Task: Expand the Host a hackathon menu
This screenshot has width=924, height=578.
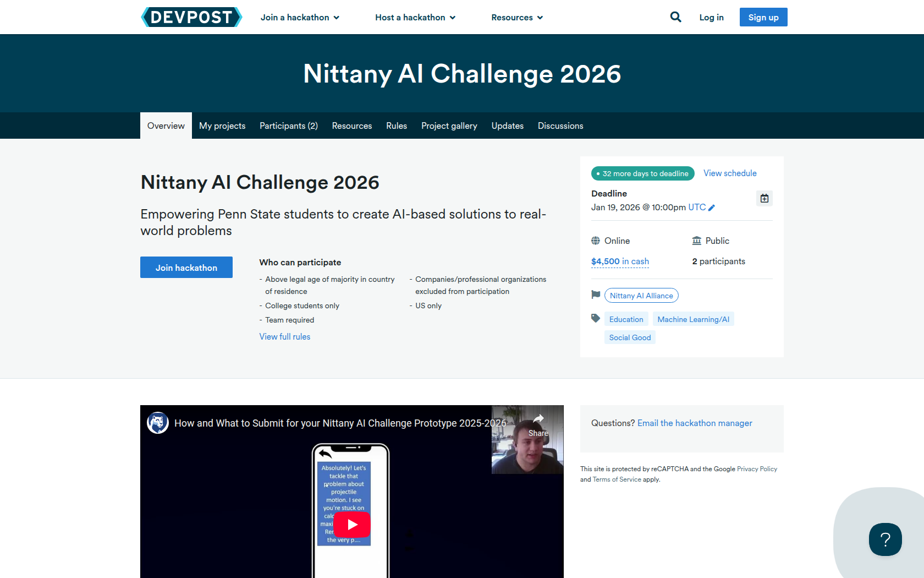Action: click(415, 18)
